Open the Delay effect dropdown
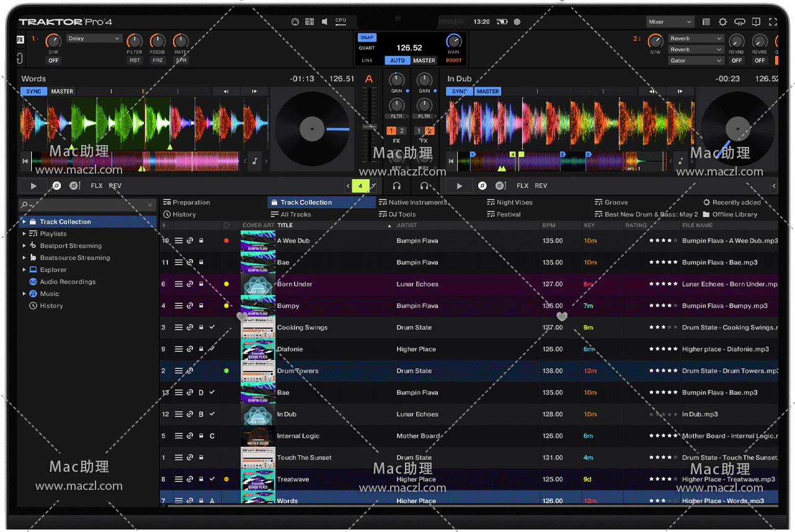 [94, 38]
